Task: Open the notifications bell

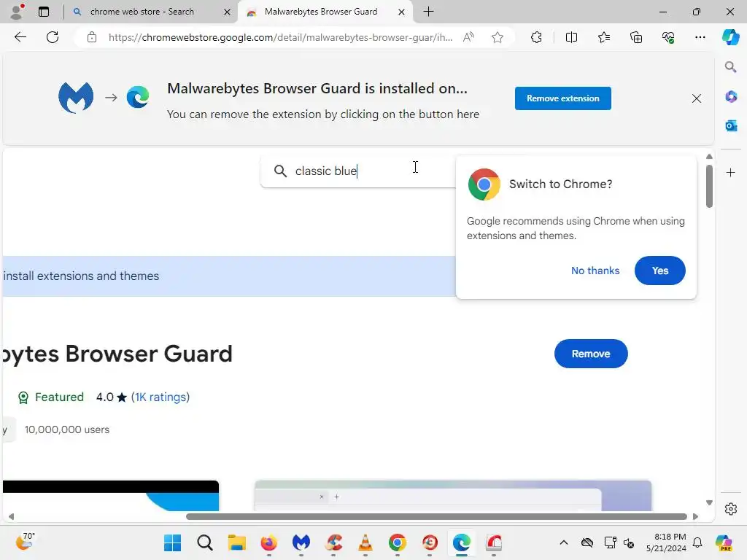Action: tap(697, 542)
